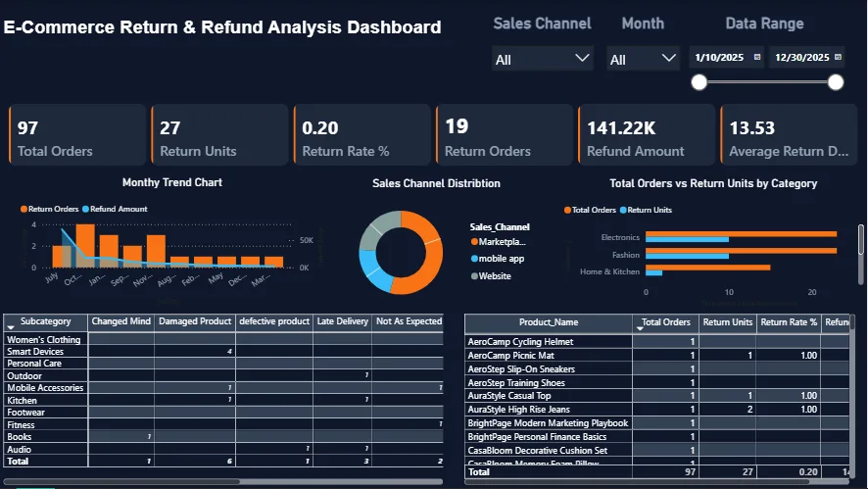868x489 pixels.
Task: Select the Mobile Accessories row
Action: pos(223,388)
